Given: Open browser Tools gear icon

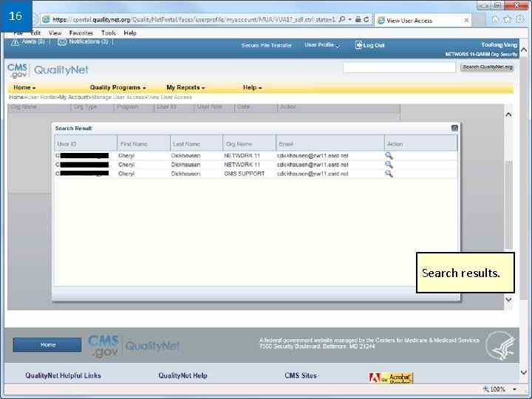Looking at the screenshot, I should [519, 19].
